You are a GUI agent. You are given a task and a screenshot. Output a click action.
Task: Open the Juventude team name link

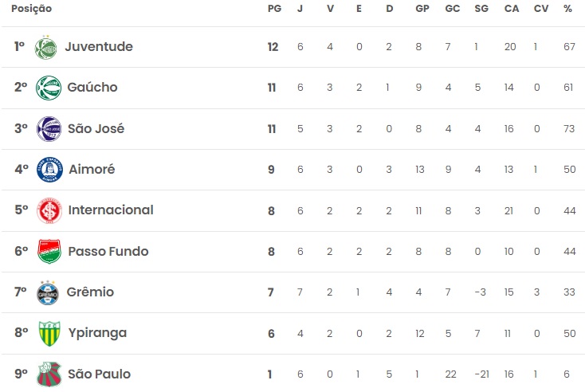click(99, 47)
